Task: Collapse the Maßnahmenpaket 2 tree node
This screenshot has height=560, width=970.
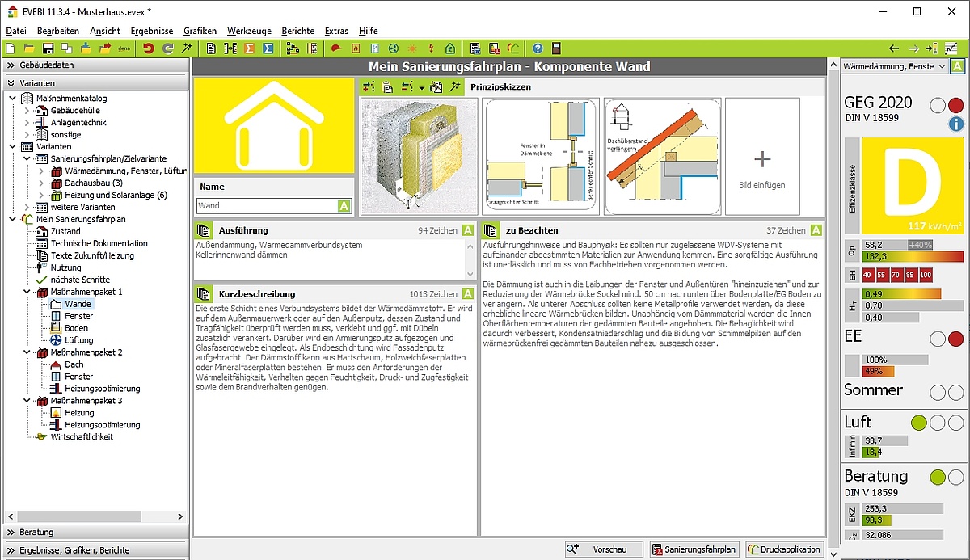Action: (x=27, y=352)
